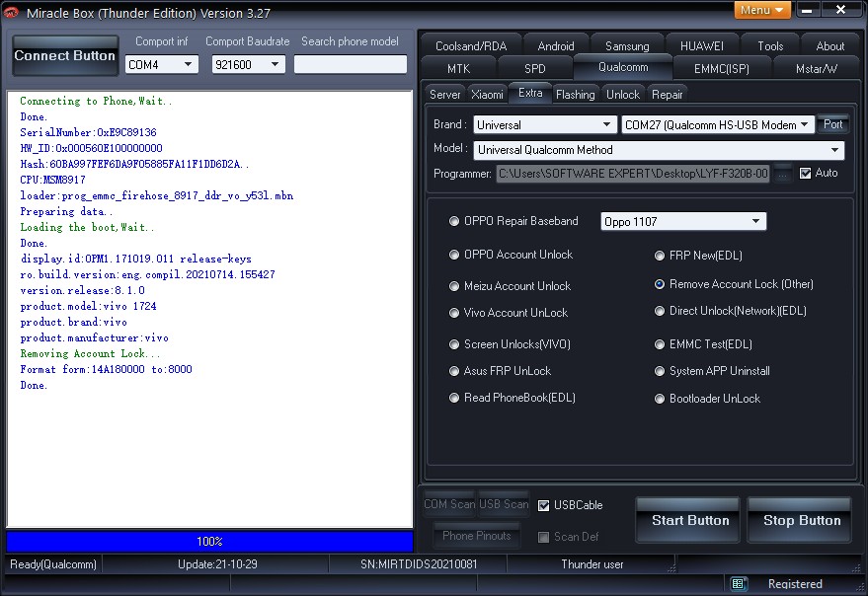Switch to the Tools tab
868x596 pixels.
[x=770, y=46]
